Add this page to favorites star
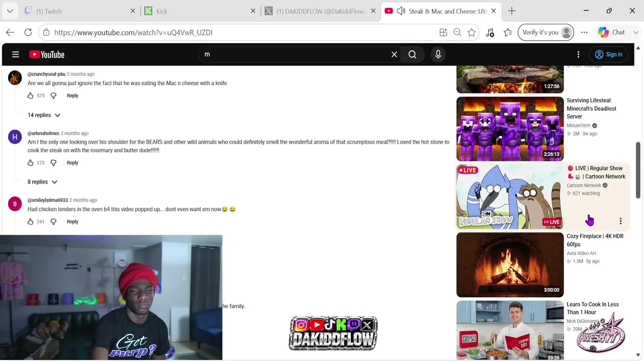This screenshot has height=362, width=644. point(471,32)
